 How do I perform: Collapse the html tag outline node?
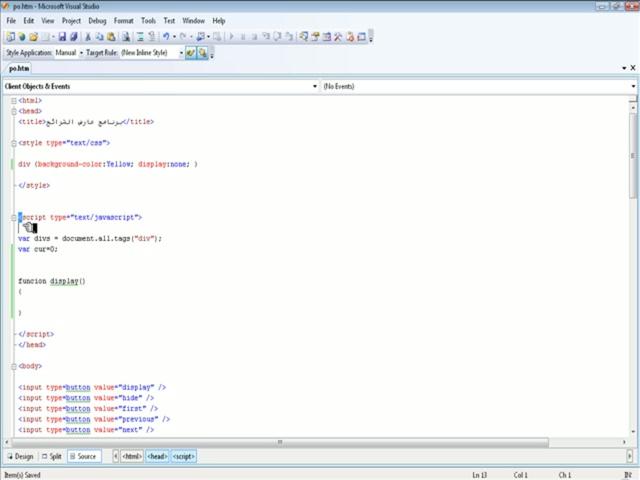14,100
